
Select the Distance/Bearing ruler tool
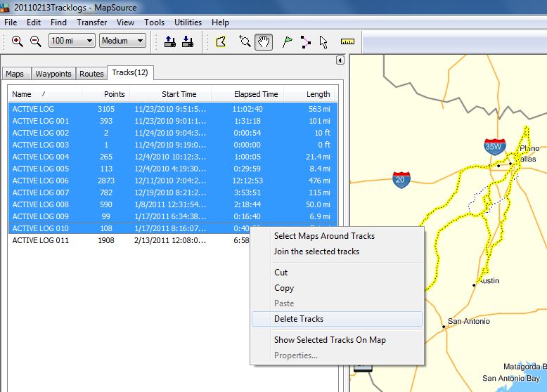[347, 42]
